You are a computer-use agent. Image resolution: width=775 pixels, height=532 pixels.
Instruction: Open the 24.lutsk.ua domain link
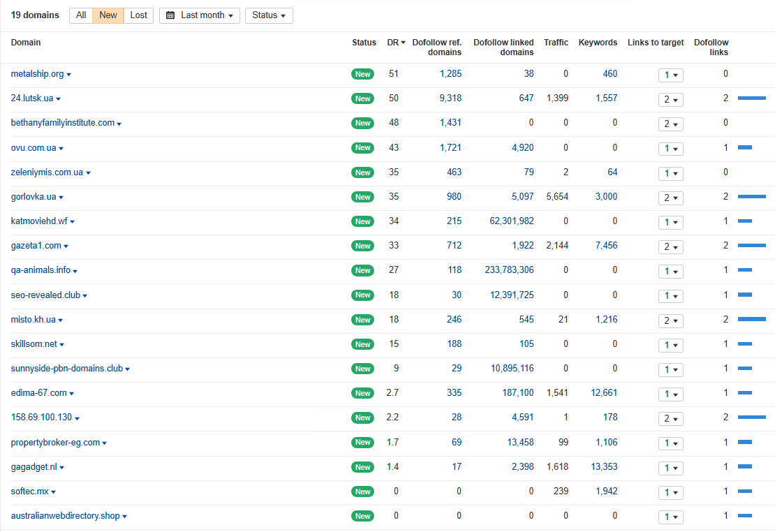coord(32,98)
